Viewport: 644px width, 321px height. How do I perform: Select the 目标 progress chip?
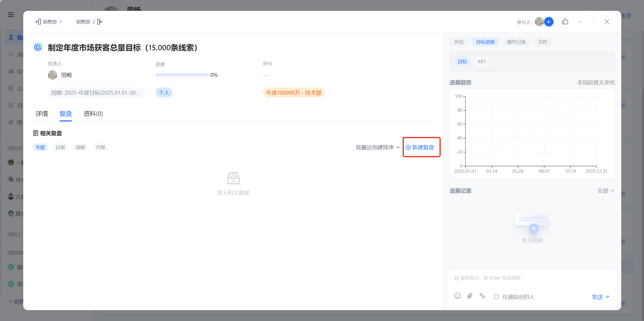(462, 62)
